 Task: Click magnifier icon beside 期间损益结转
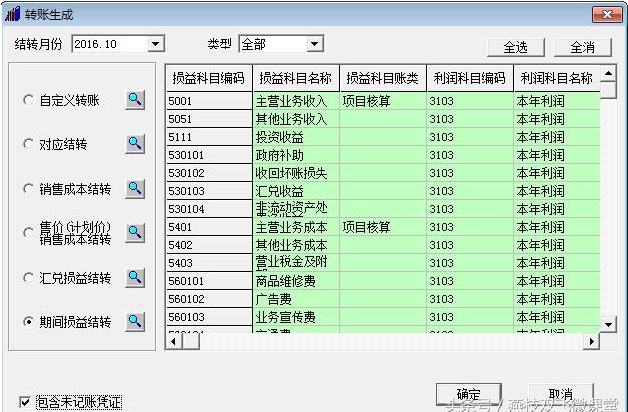coord(135,321)
